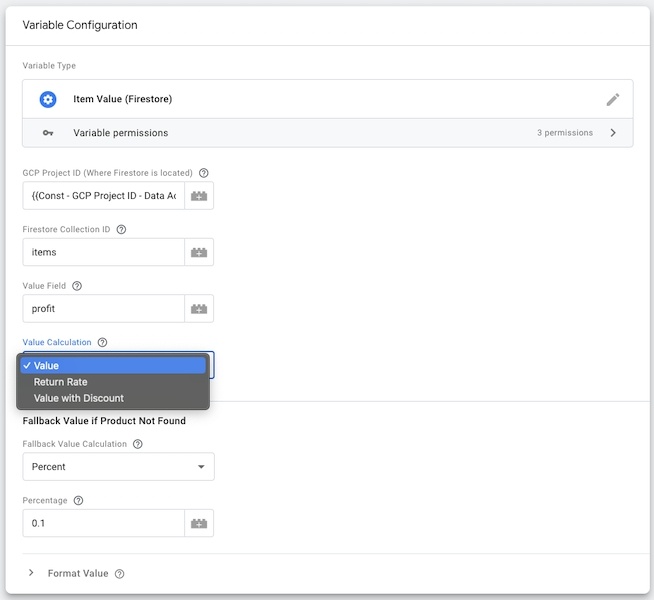Expand the Variable permissions row chevron
Screen dimensions: 654x600
[x=612, y=133]
